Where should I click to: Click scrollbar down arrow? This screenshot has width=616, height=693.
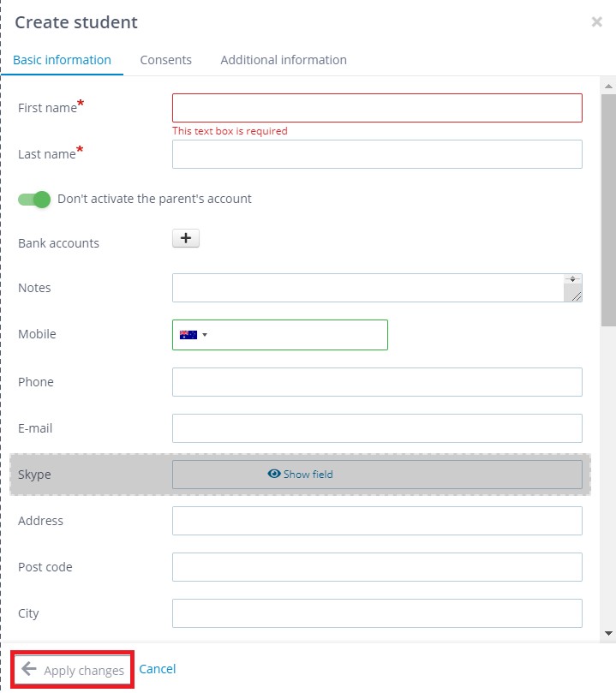(608, 633)
